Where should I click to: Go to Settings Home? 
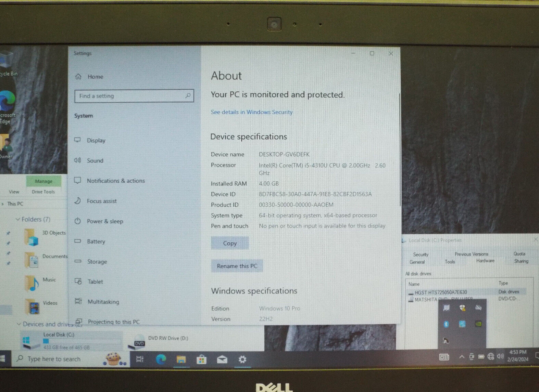coord(89,77)
